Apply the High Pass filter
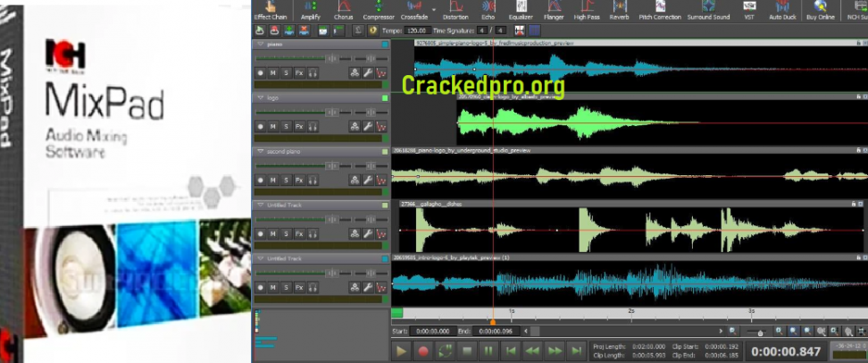868x363 pixels. point(586,10)
